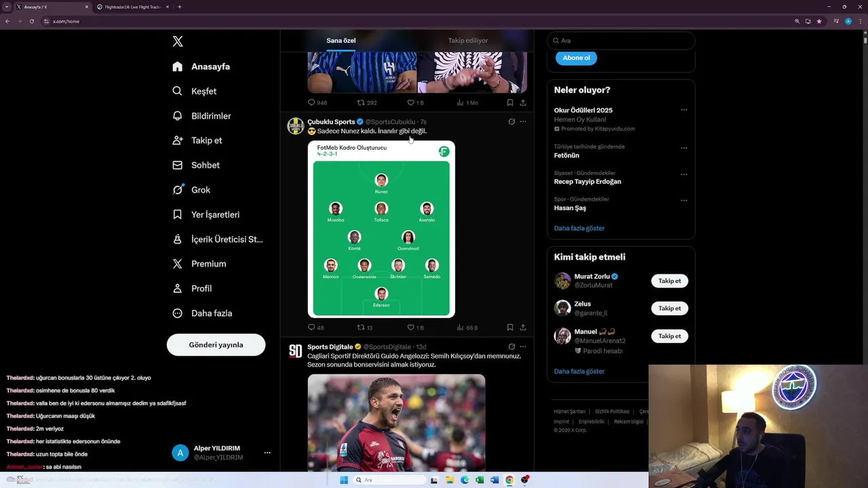Bookmark page with Chrome star icon
Screen dimensions: 868x488
click(819, 21)
